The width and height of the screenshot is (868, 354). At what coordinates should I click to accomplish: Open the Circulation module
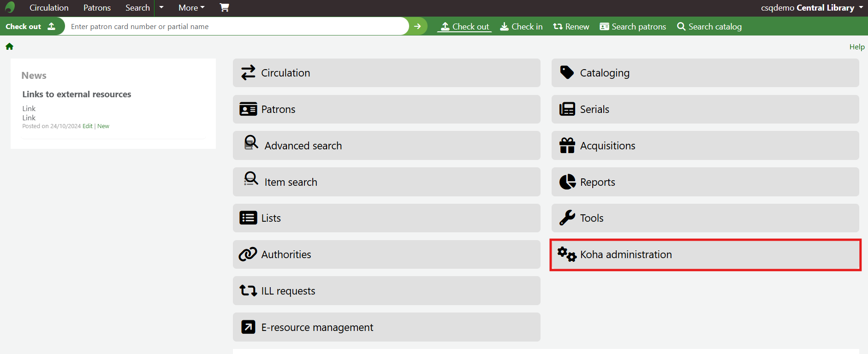point(386,73)
